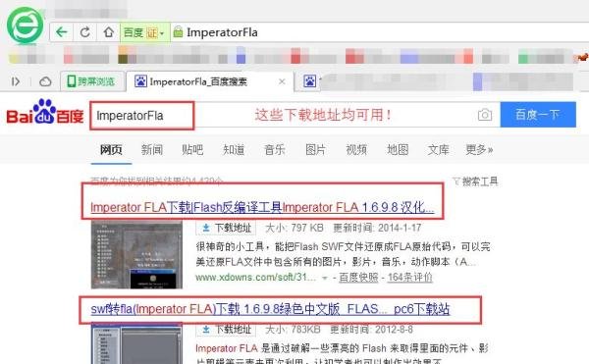Click the second result's screenshot thumbnail

coord(136,343)
